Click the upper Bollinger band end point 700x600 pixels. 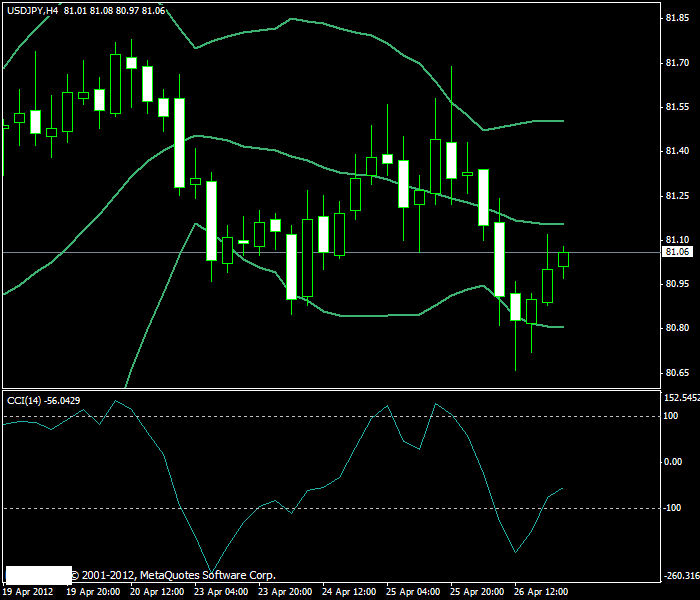(563, 121)
